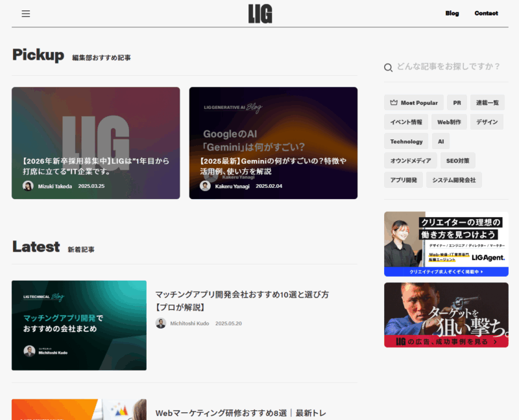Viewport: 519px width, 420px height.
Task: Click Mizuki Takeda's avatar on pickup card
Action: click(x=28, y=186)
